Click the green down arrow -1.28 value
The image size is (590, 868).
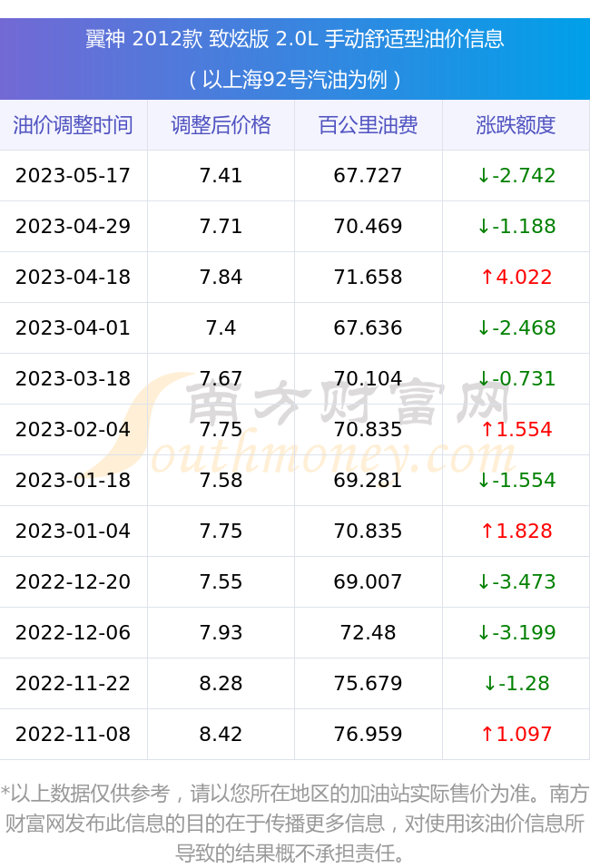point(516,683)
